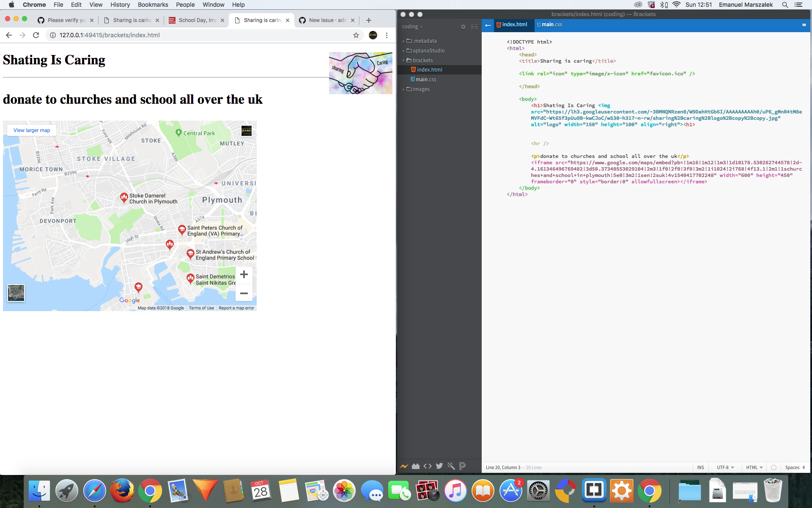Zoom the map using the plus control
Screen dimensions: 812x508
tap(244, 274)
